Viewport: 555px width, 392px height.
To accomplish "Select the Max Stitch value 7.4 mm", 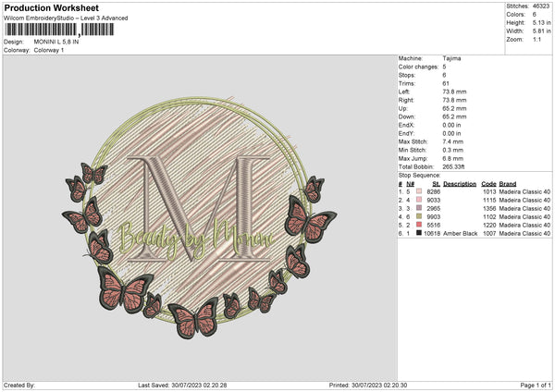I will [x=453, y=141].
